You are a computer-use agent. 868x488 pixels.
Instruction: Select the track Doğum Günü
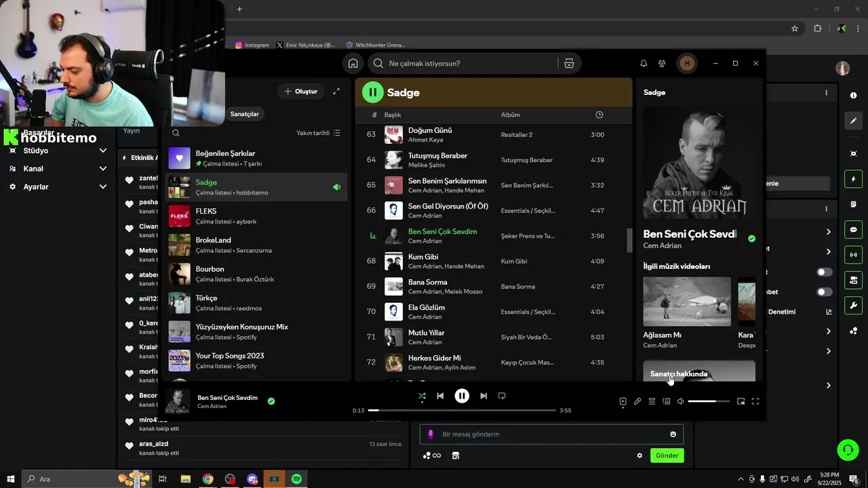(430, 130)
